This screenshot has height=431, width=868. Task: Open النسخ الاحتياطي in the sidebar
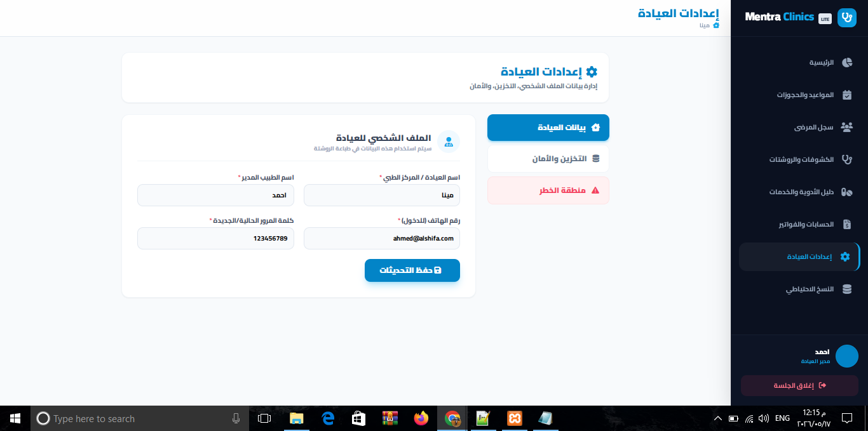799,289
